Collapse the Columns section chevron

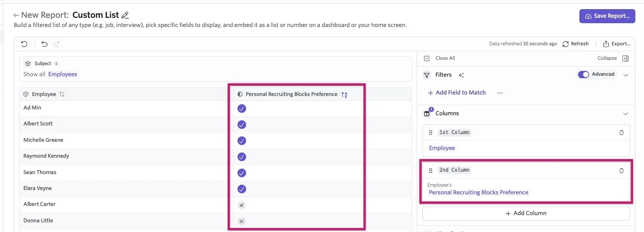(x=626, y=114)
